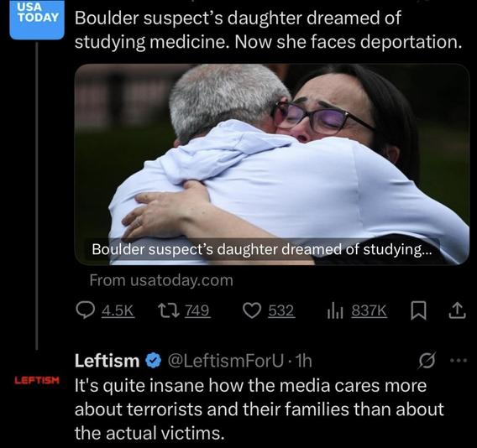Open the 4.5K replies count
This screenshot has height=448, width=477.
(x=118, y=310)
